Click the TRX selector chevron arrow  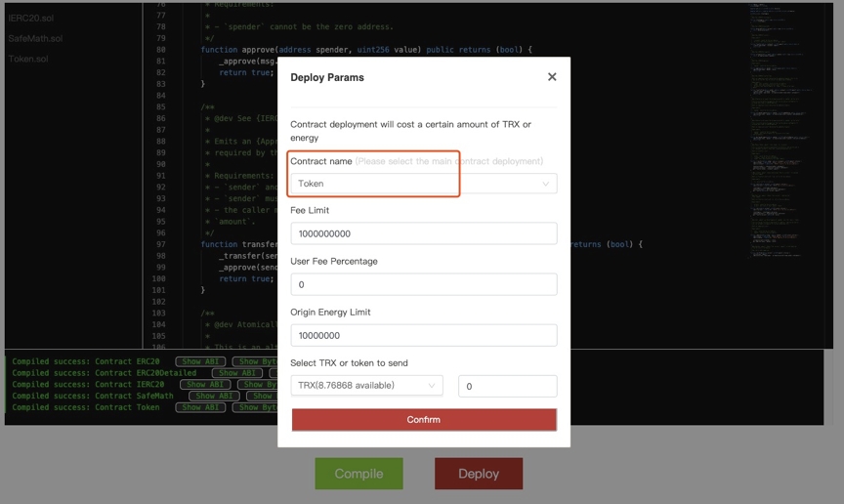click(x=432, y=386)
